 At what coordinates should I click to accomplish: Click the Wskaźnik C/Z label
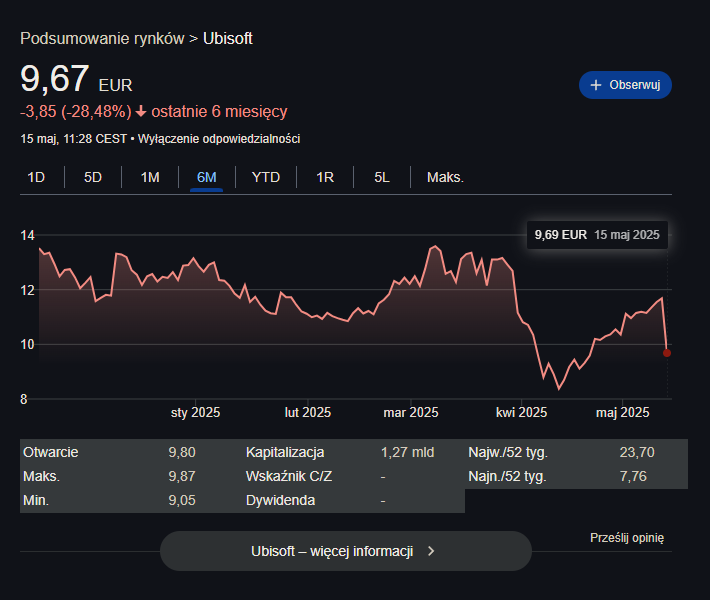pyautogui.click(x=289, y=476)
